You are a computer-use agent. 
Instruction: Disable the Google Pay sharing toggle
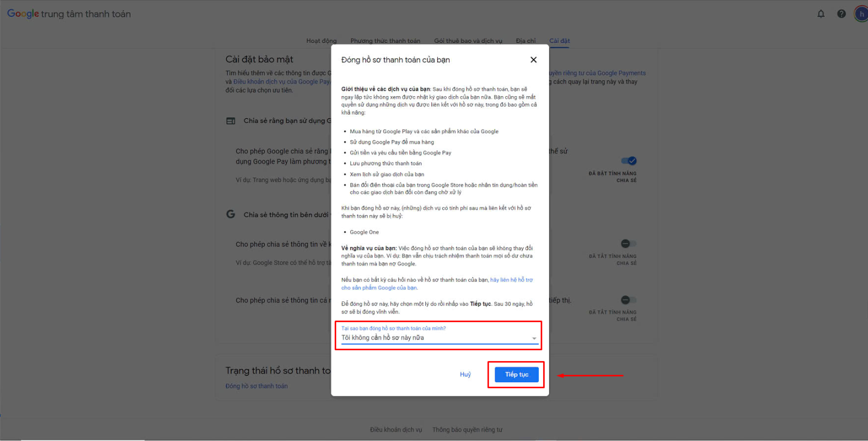(x=629, y=161)
